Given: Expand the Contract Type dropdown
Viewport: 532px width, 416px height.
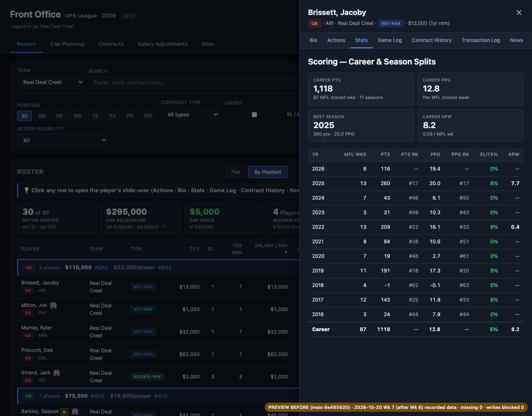Looking at the screenshot, I should 190,115.
